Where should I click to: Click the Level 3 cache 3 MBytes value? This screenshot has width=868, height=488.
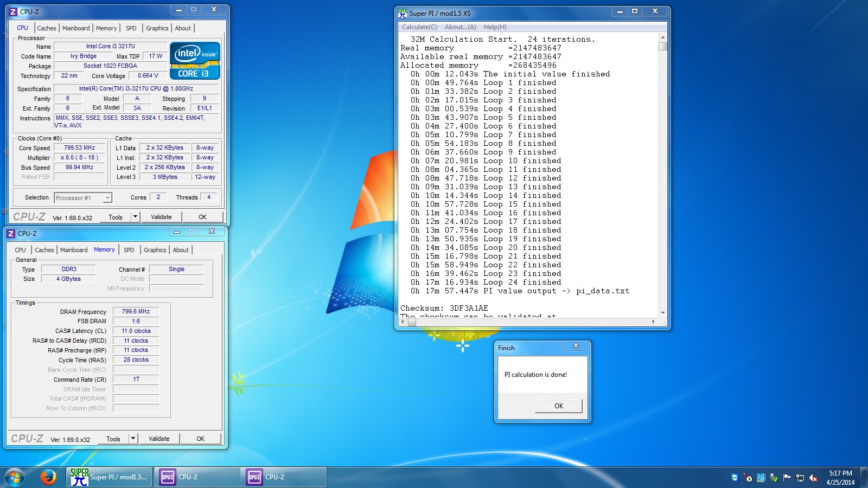(165, 177)
